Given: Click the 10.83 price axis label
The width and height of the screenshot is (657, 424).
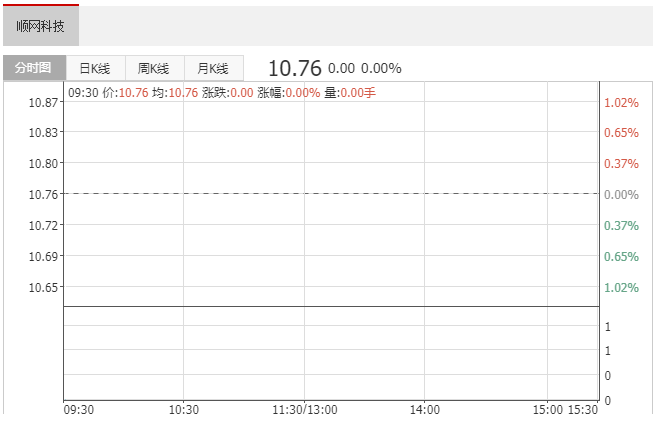Looking at the screenshot, I should coord(43,132).
